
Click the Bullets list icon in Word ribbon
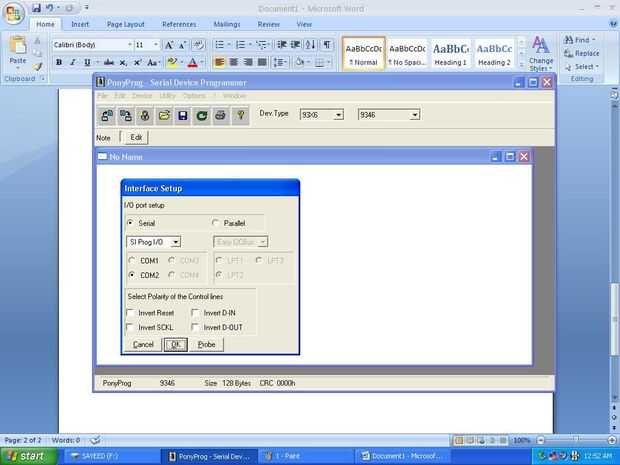pos(219,45)
